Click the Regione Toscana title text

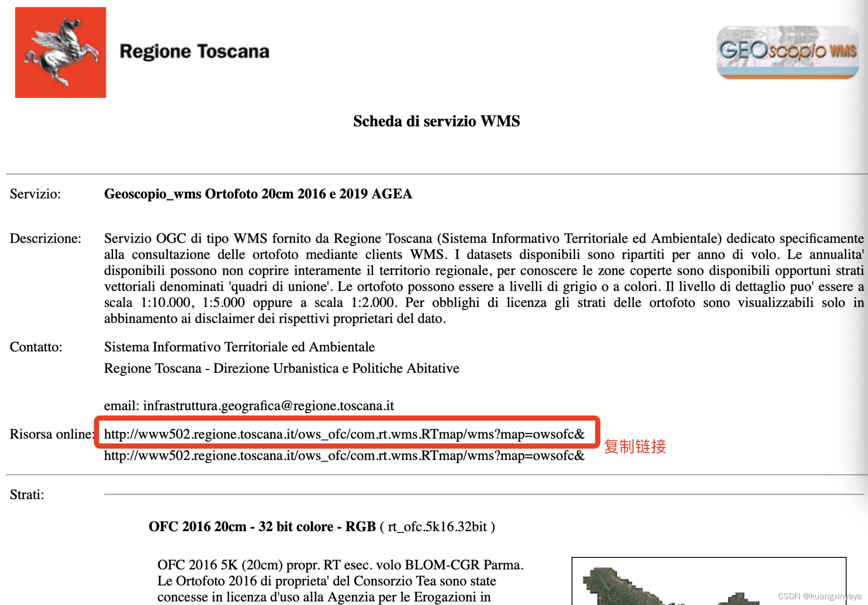194,52
